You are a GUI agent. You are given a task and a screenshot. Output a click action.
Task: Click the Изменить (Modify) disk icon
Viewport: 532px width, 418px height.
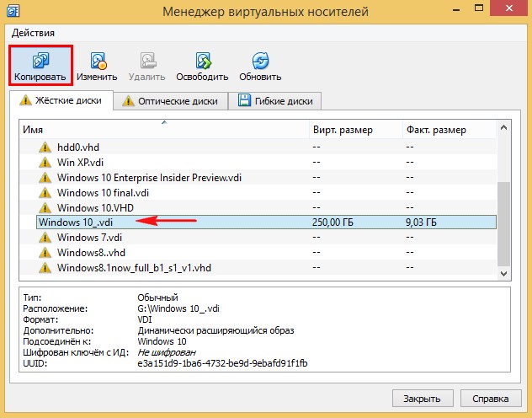98,61
